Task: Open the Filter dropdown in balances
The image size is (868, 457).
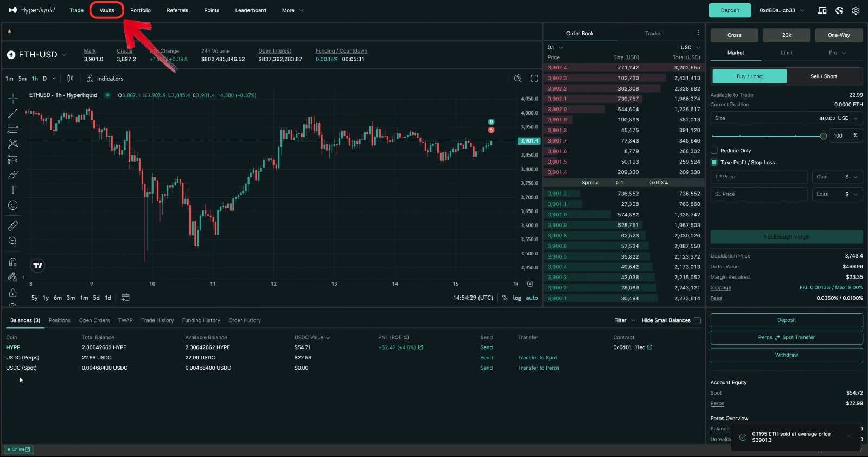Action: (624, 320)
